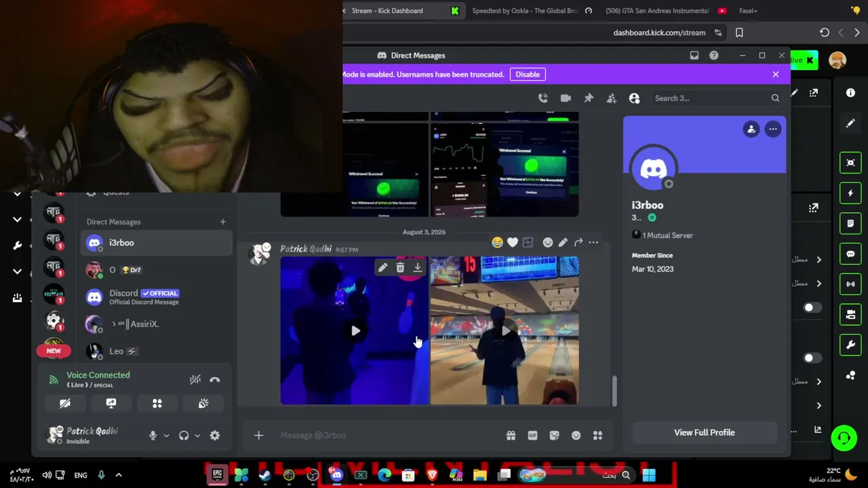The width and height of the screenshot is (868, 488).
Task: Click friend status icon on i3rboo profile
Action: 751,129
